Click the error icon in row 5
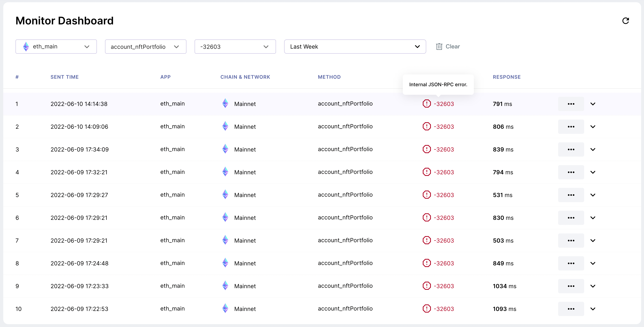Image resolution: width=644 pixels, height=327 pixels. [426, 194]
